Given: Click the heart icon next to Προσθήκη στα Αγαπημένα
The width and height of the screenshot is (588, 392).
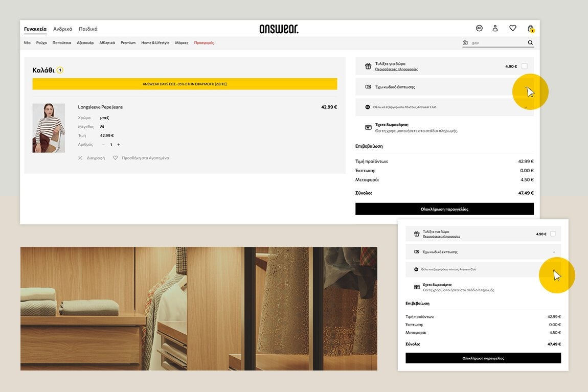Looking at the screenshot, I should click(116, 158).
